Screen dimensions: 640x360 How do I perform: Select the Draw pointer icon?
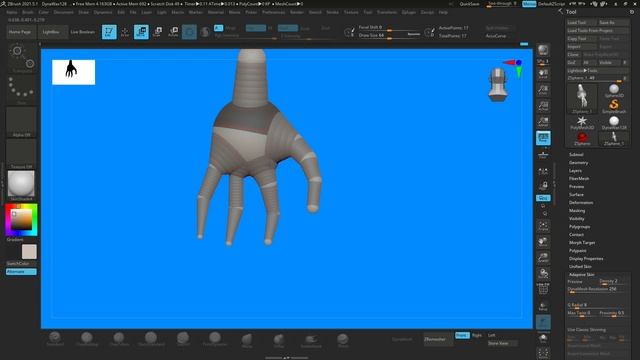[125, 32]
